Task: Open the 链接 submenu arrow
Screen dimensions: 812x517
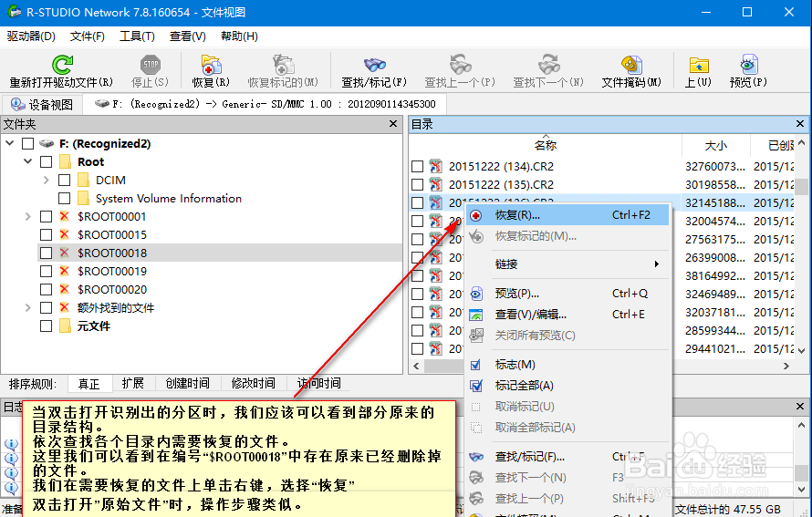Action: click(657, 264)
